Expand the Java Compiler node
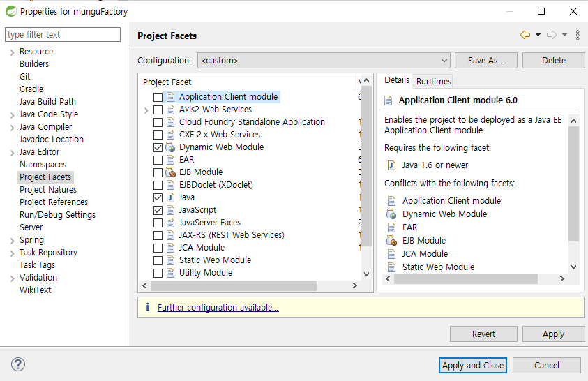 click(12, 128)
